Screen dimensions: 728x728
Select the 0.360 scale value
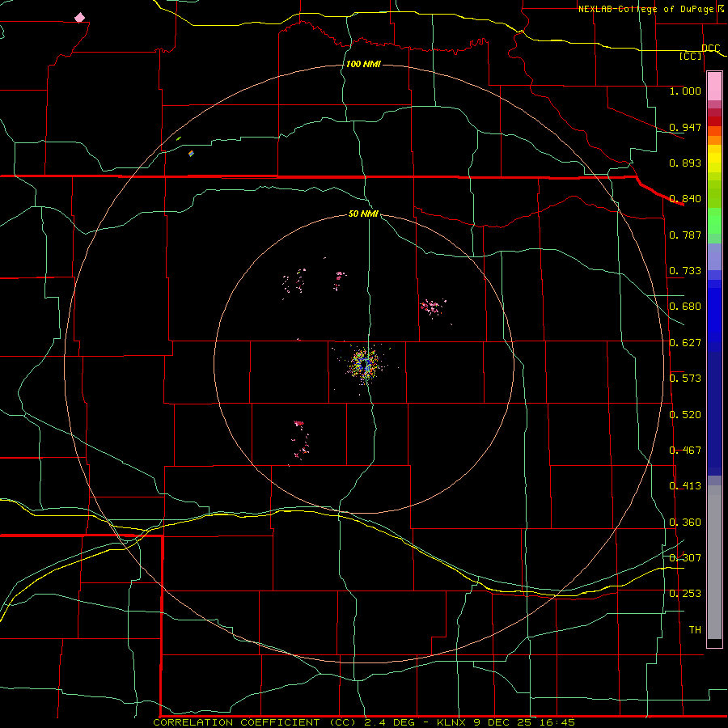tap(685, 523)
